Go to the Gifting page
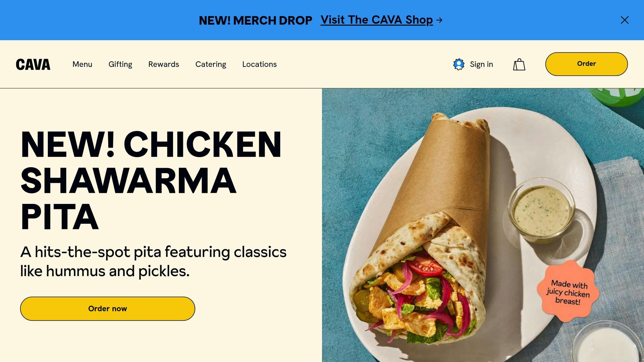Image resolution: width=644 pixels, height=362 pixels. click(120, 64)
